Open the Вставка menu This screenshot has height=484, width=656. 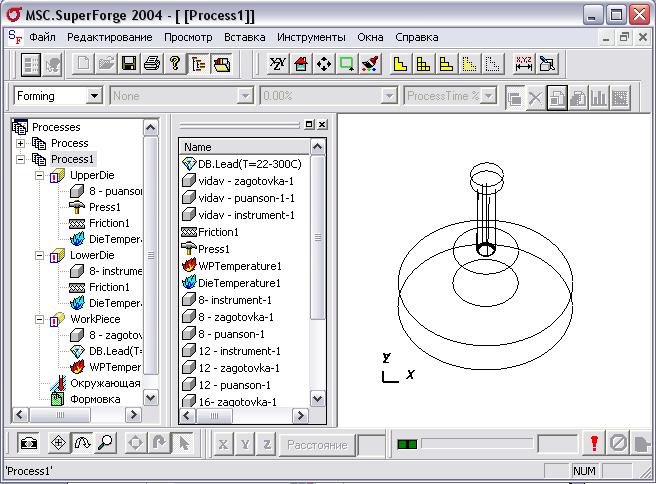pyautogui.click(x=245, y=37)
